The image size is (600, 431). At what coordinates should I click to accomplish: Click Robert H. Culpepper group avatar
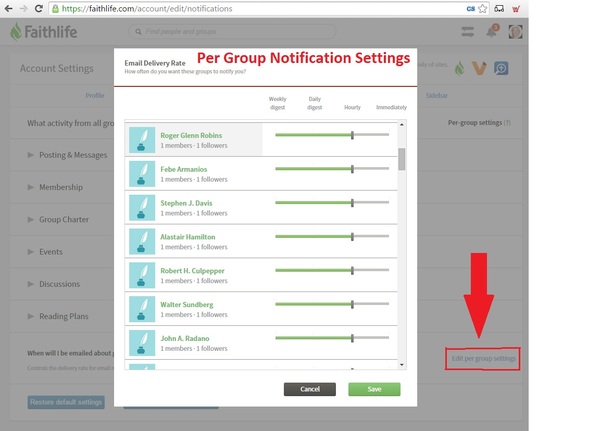pyautogui.click(x=142, y=275)
